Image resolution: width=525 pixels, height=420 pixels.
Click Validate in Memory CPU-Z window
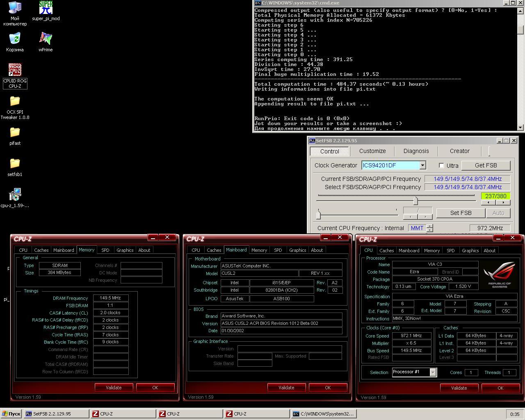tap(114, 387)
